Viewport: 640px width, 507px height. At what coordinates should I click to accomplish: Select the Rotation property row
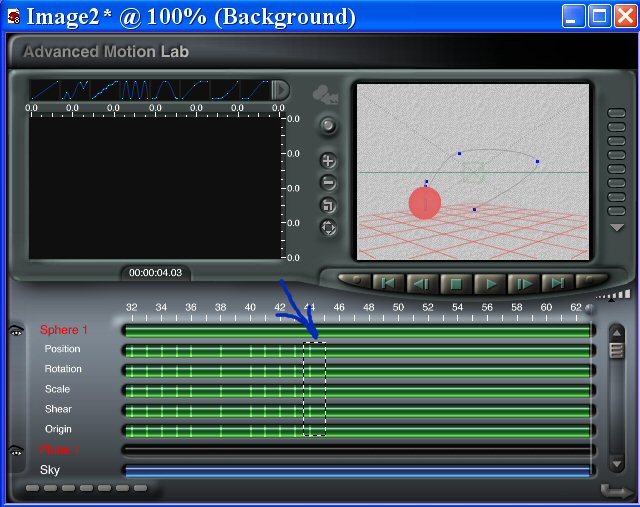tap(63, 369)
